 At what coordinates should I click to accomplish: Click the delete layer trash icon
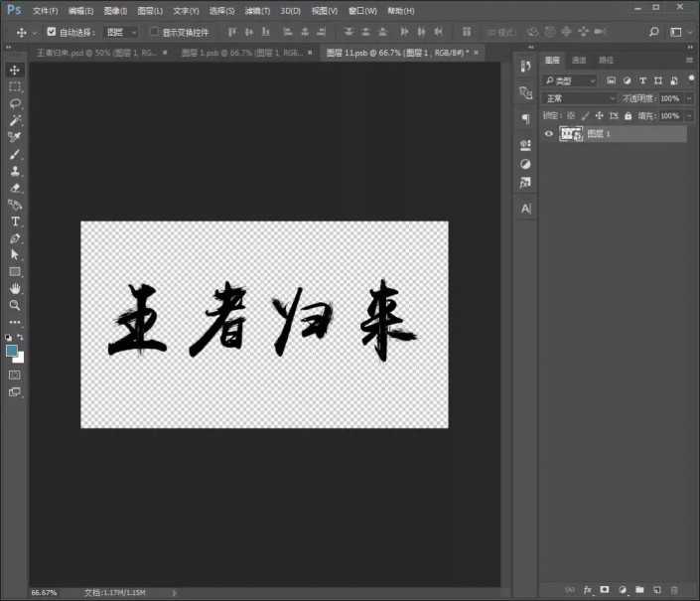(672, 590)
